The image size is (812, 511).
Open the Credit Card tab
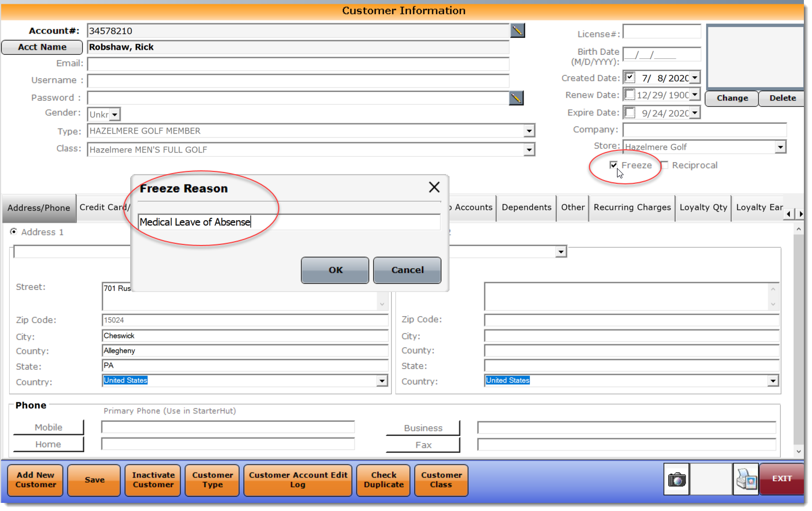104,208
